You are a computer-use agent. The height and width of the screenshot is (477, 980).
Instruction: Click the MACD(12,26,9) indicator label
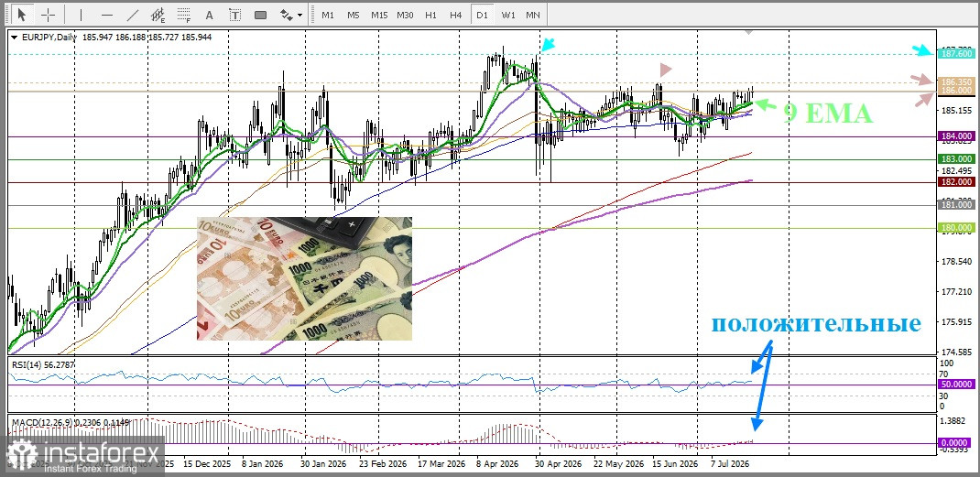coord(70,423)
